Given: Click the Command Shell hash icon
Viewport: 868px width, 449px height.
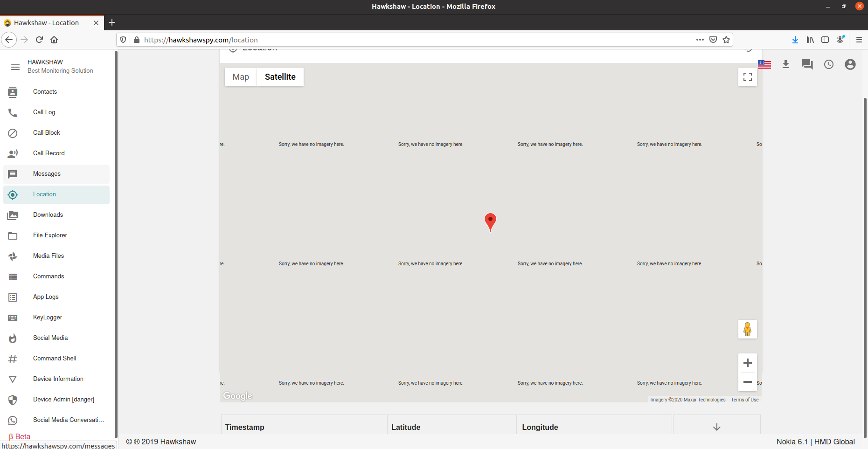Looking at the screenshot, I should pyautogui.click(x=13, y=359).
